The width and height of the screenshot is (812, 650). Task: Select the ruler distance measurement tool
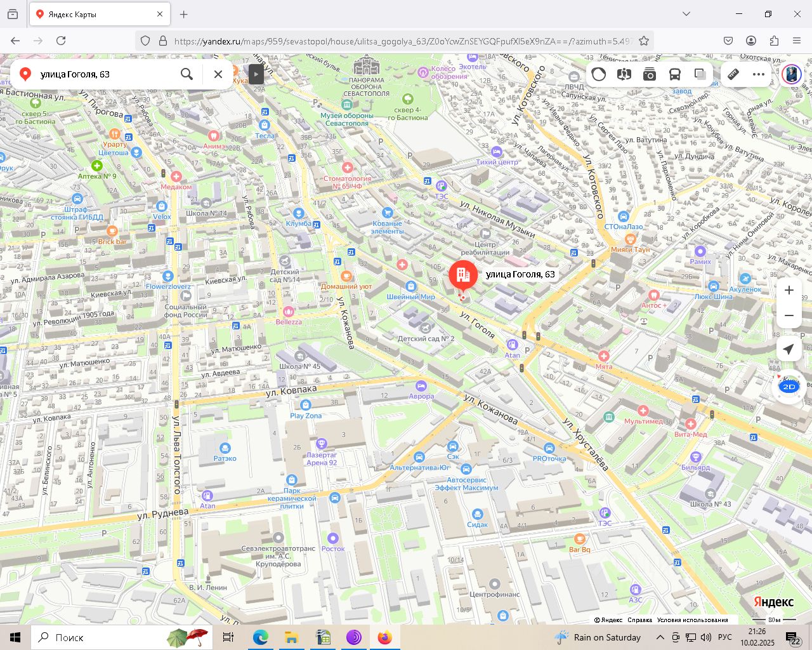[x=733, y=74]
